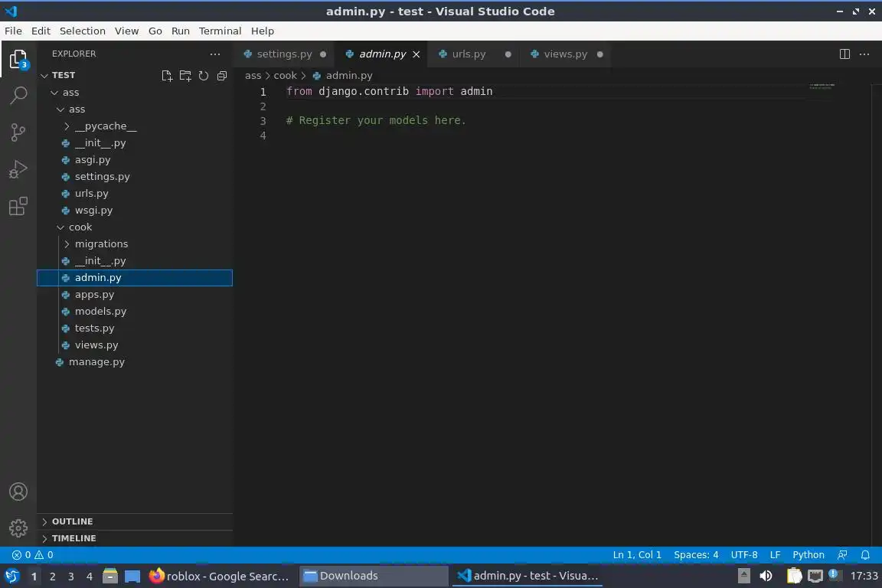Close the admin.py tab
Screen dimensions: 882x588
click(x=416, y=54)
